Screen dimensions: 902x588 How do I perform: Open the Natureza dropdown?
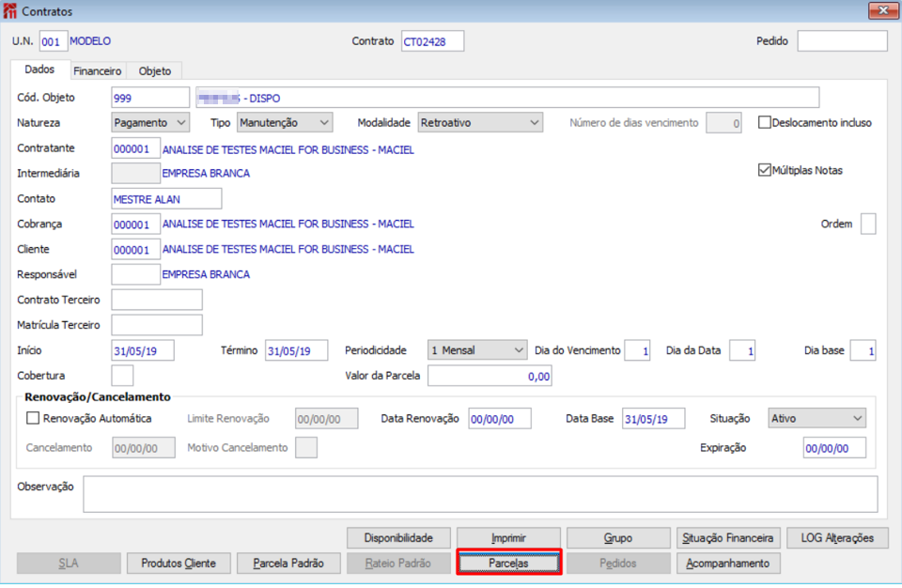tap(149, 122)
